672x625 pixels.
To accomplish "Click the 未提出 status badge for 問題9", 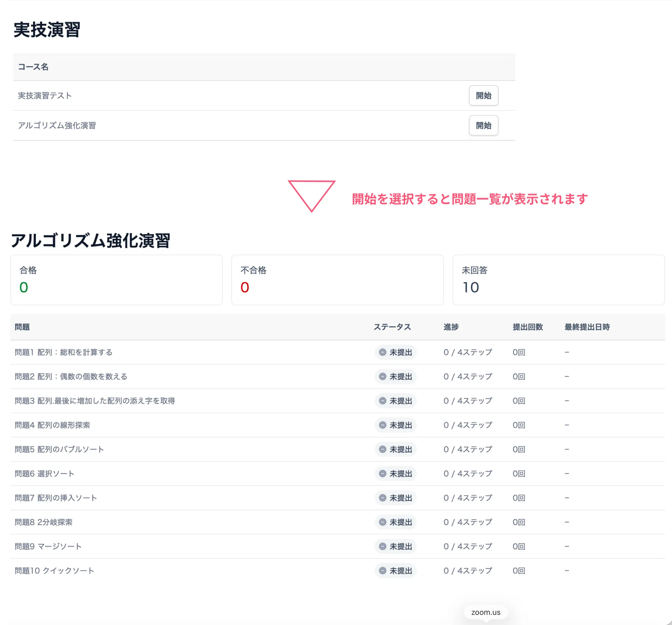I will click(395, 546).
